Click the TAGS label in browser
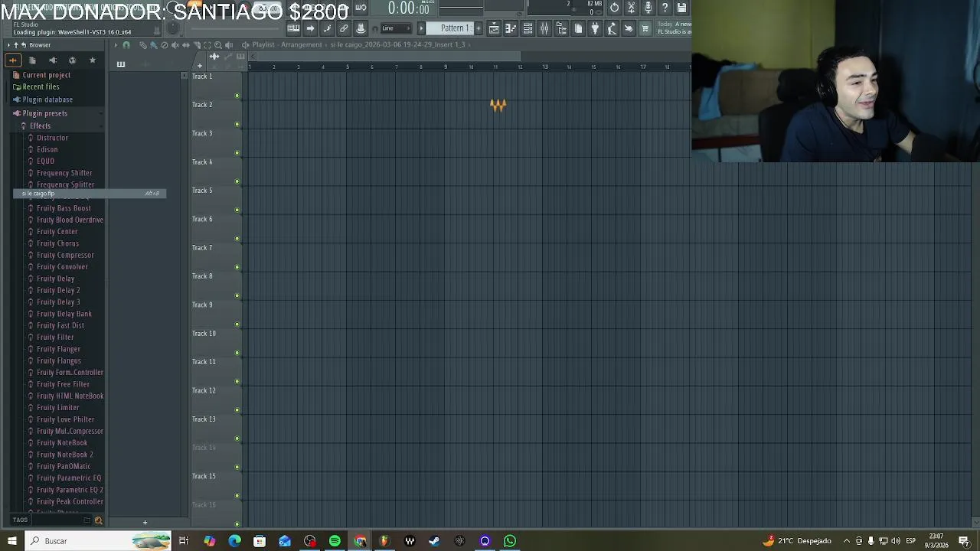The image size is (980, 551). point(20,520)
